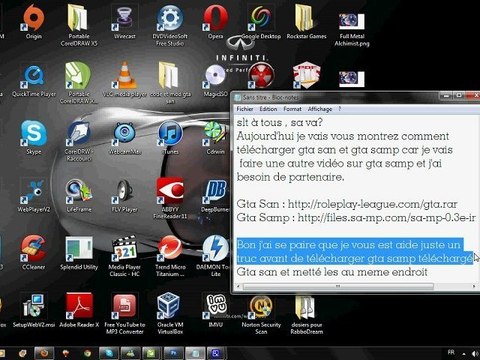This screenshot has width=480, height=360.
Task: Open the volume control in system tray
Action: [475, 353]
